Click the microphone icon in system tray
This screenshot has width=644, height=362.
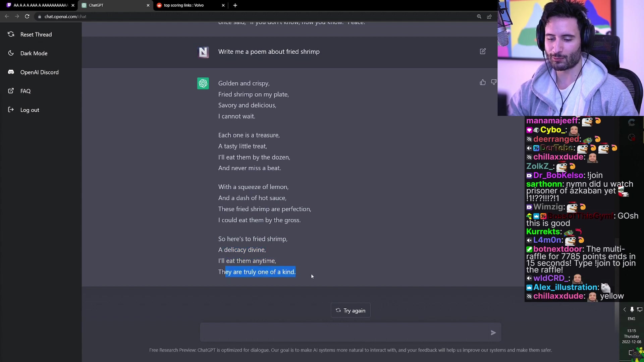(632, 309)
